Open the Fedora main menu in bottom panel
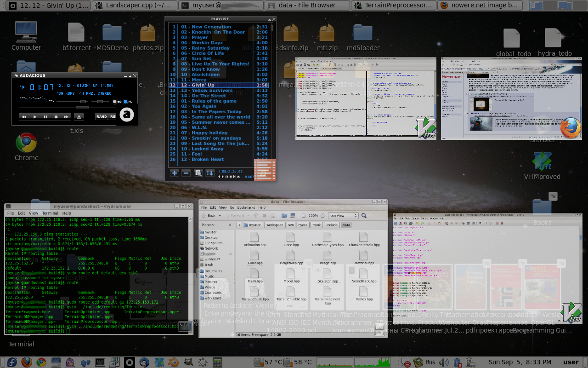Image resolution: width=588 pixels, height=368 pixels. pos(12,362)
